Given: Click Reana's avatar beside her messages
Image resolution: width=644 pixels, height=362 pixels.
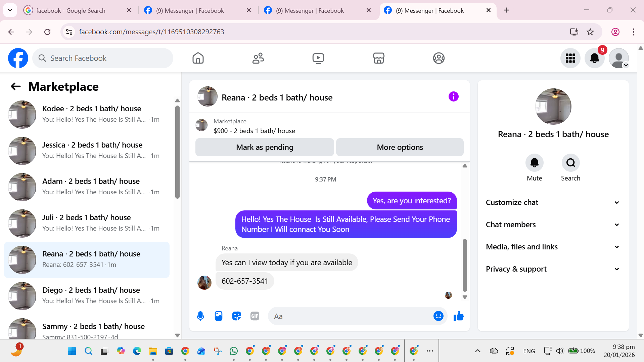Looking at the screenshot, I should (x=204, y=282).
